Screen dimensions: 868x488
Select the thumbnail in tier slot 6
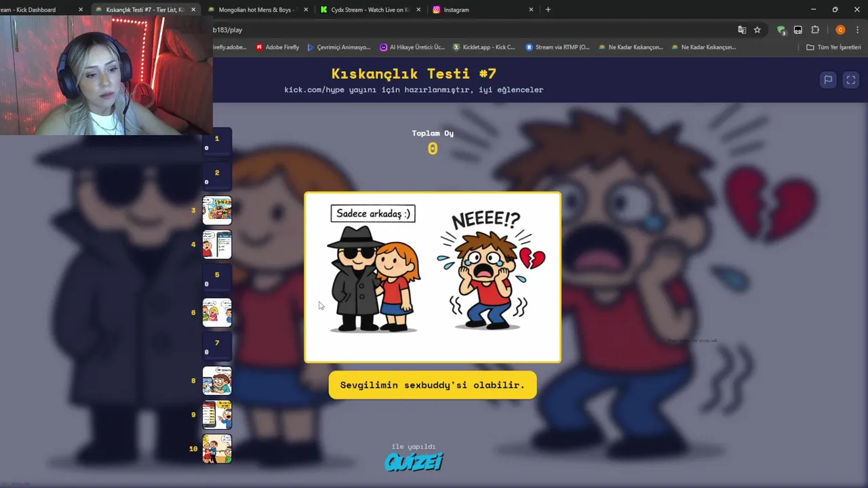tap(217, 312)
